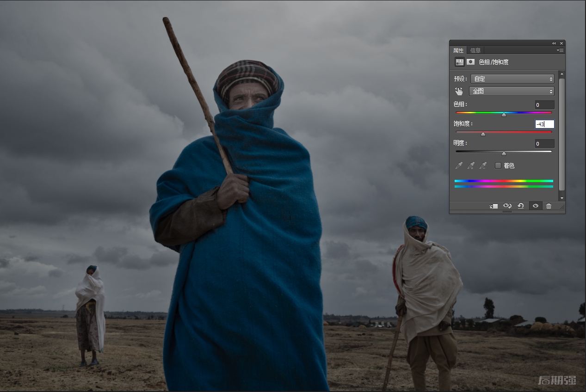
Task: Click the view previous state icon
Action: click(x=507, y=206)
